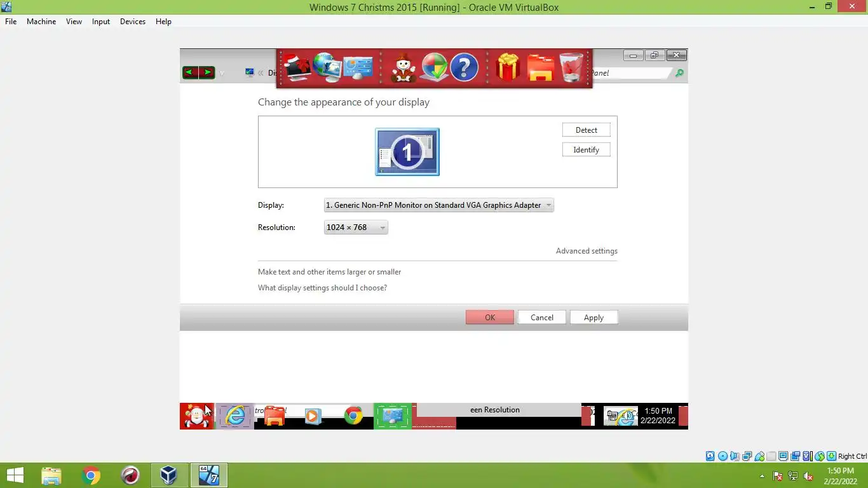
Task: Click the yellow gift box dock icon
Action: (x=508, y=67)
